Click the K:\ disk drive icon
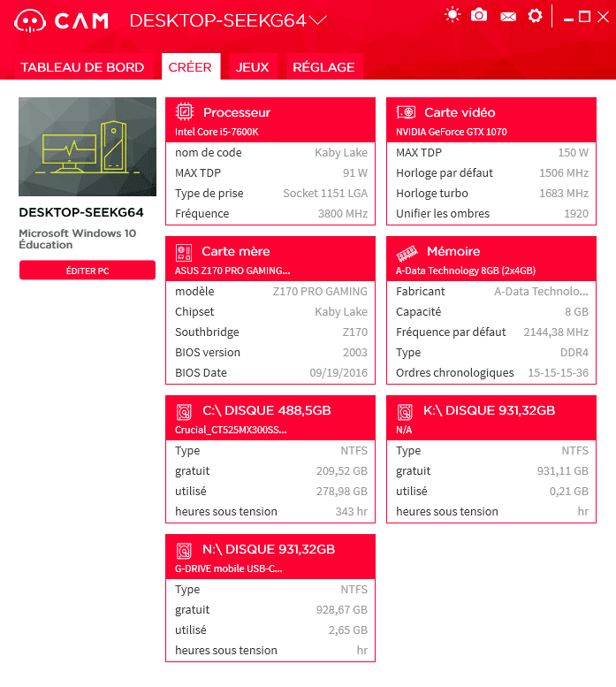 pyautogui.click(x=405, y=411)
